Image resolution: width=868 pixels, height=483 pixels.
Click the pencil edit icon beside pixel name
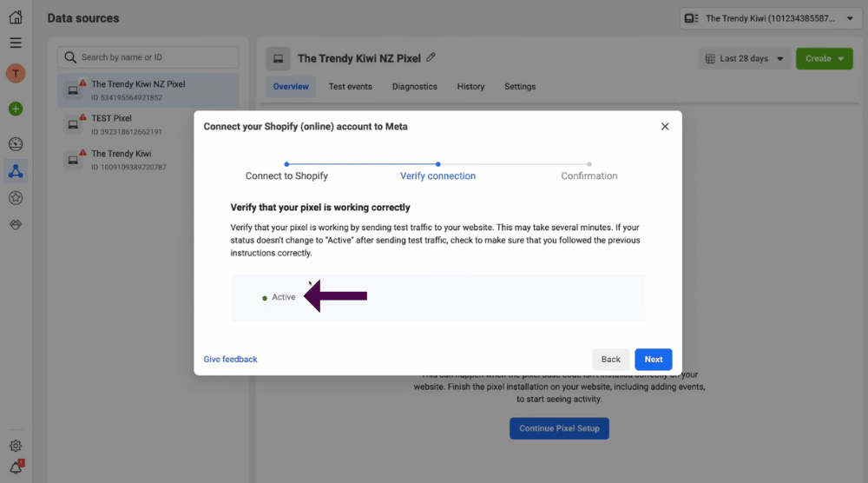point(431,57)
